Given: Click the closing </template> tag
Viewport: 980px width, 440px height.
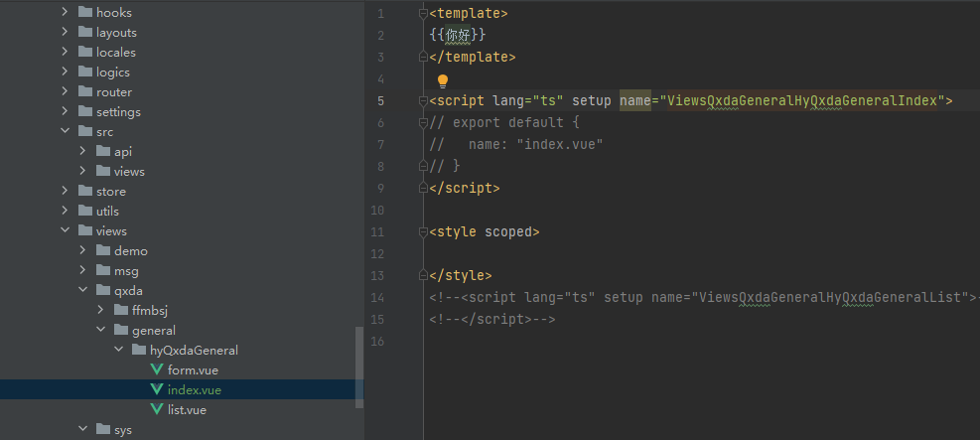Looking at the screenshot, I should [x=473, y=58].
